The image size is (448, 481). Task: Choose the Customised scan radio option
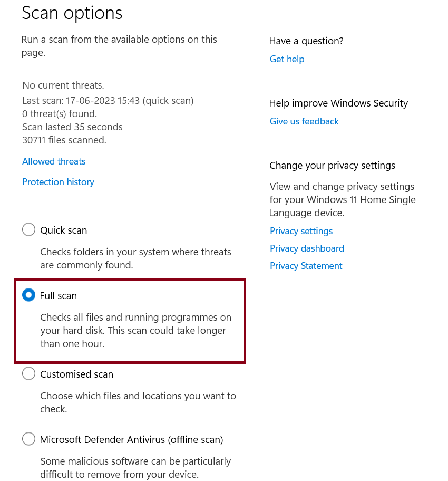(x=28, y=374)
